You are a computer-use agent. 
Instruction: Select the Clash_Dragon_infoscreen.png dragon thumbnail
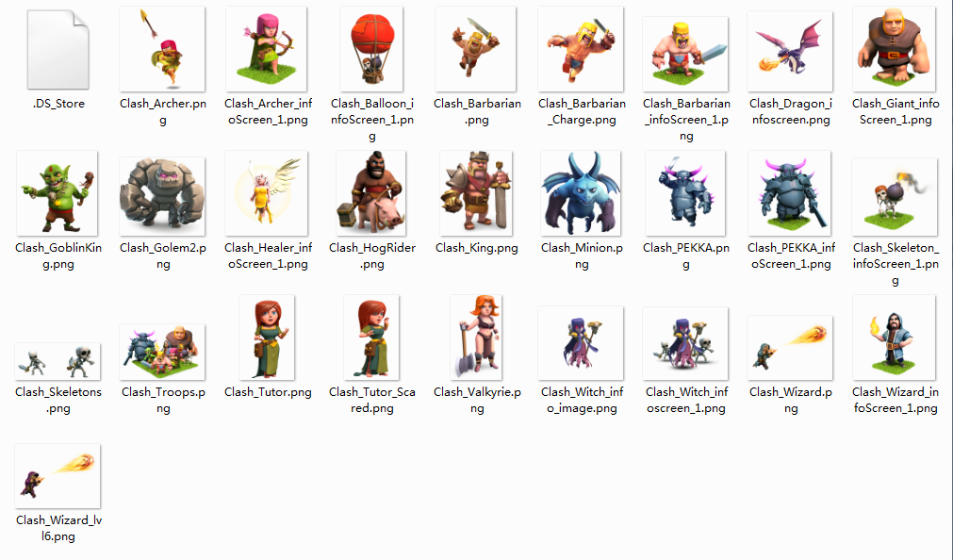[x=790, y=51]
